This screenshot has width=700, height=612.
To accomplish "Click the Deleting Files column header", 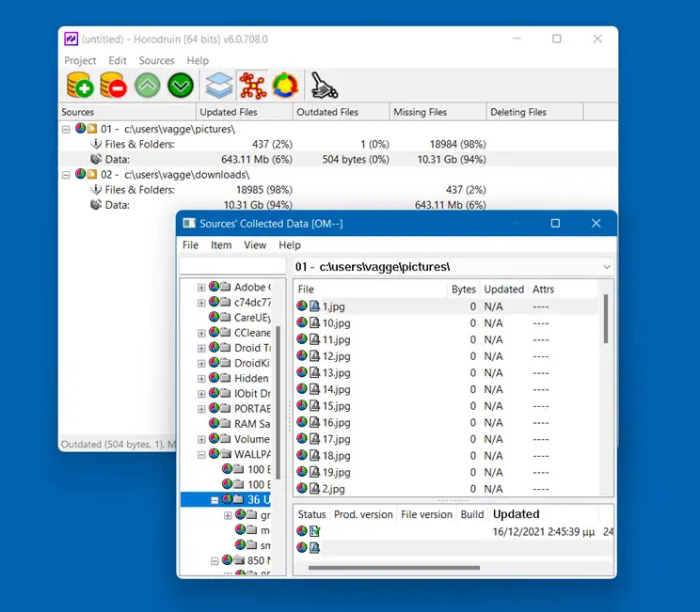I will pyautogui.click(x=534, y=112).
